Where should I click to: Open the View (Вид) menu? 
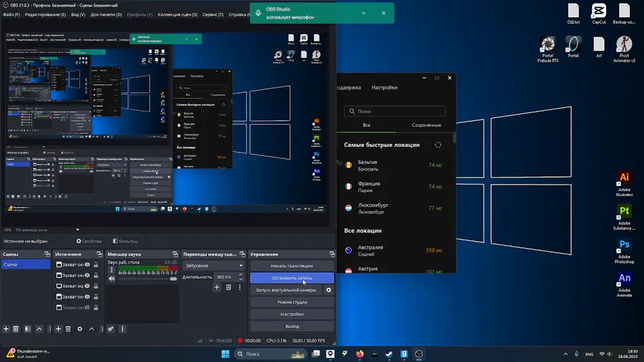(78, 14)
